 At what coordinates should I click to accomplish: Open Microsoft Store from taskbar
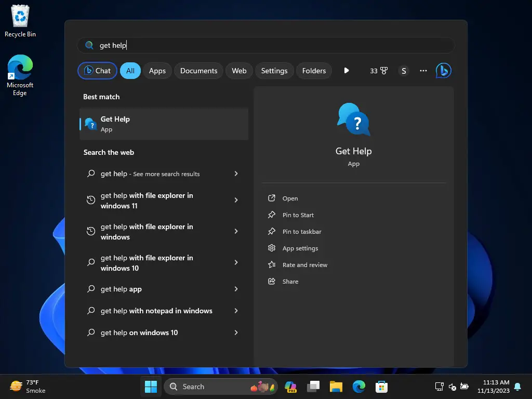(381, 387)
